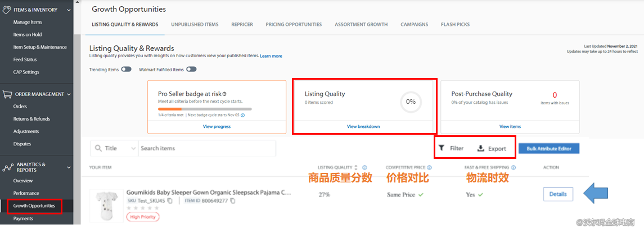Screen dimensions: 644x229
Task: Click the Bulk Attribute Editor button
Action: 549,148
